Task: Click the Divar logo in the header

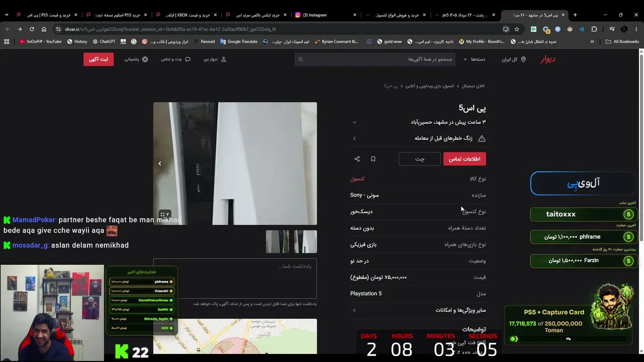Action: [548, 59]
